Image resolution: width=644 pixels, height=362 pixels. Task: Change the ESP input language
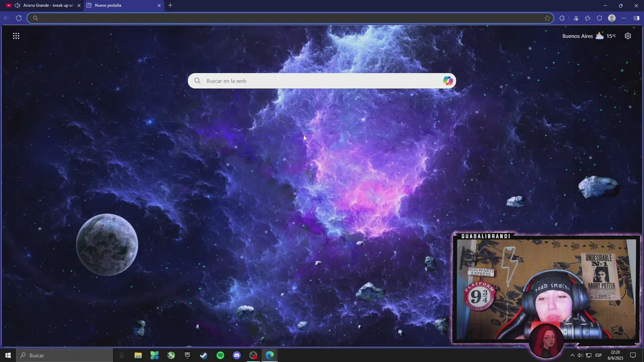click(x=599, y=355)
